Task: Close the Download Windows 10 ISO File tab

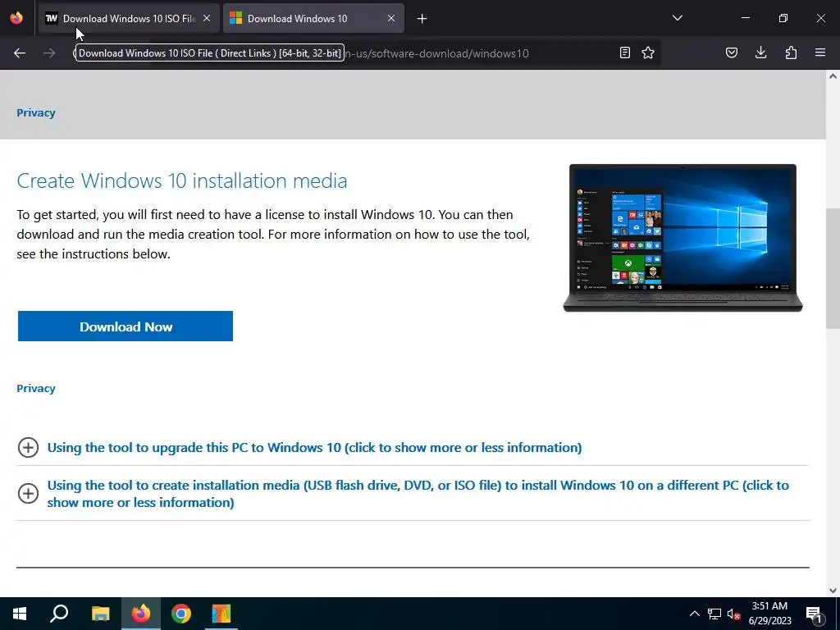Action: tap(207, 18)
